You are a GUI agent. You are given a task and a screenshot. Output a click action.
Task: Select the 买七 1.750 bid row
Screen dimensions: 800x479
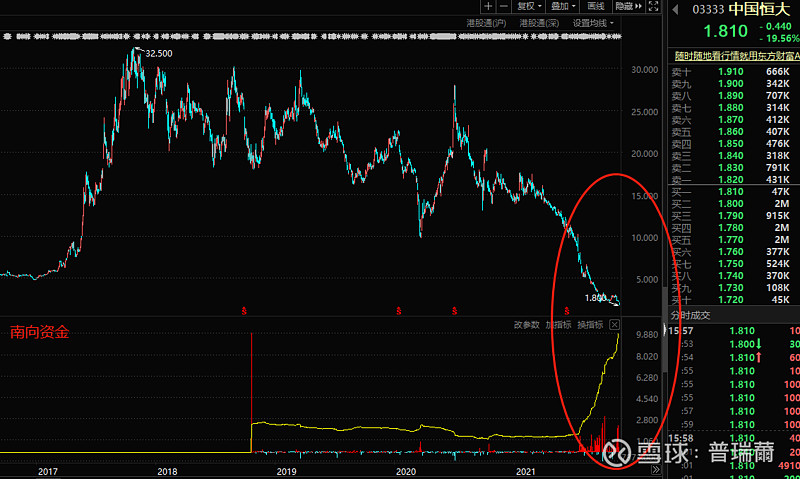coord(734,264)
